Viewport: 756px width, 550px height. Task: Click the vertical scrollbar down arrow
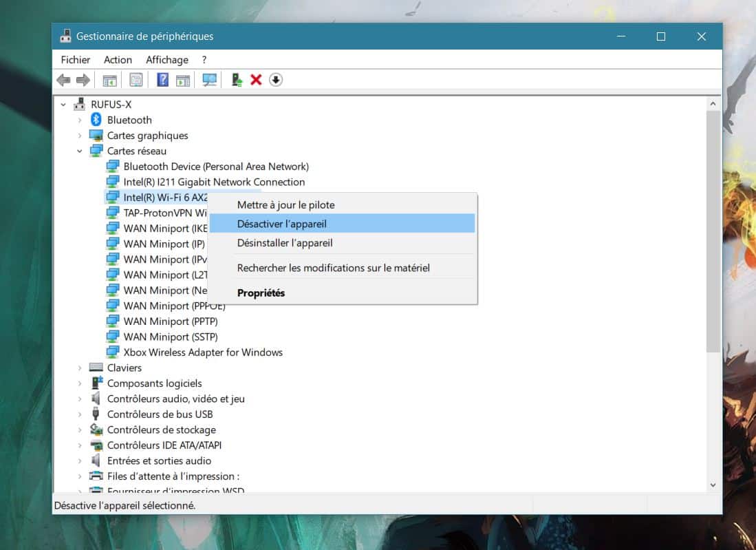pos(713,485)
